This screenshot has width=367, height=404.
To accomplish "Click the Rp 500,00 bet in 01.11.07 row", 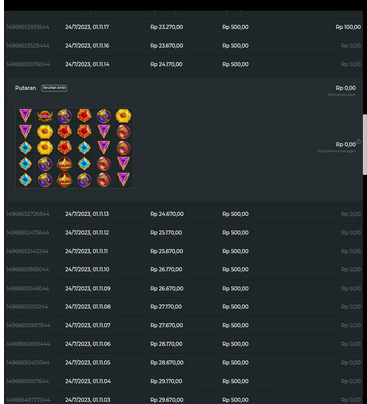I will coord(235,325).
